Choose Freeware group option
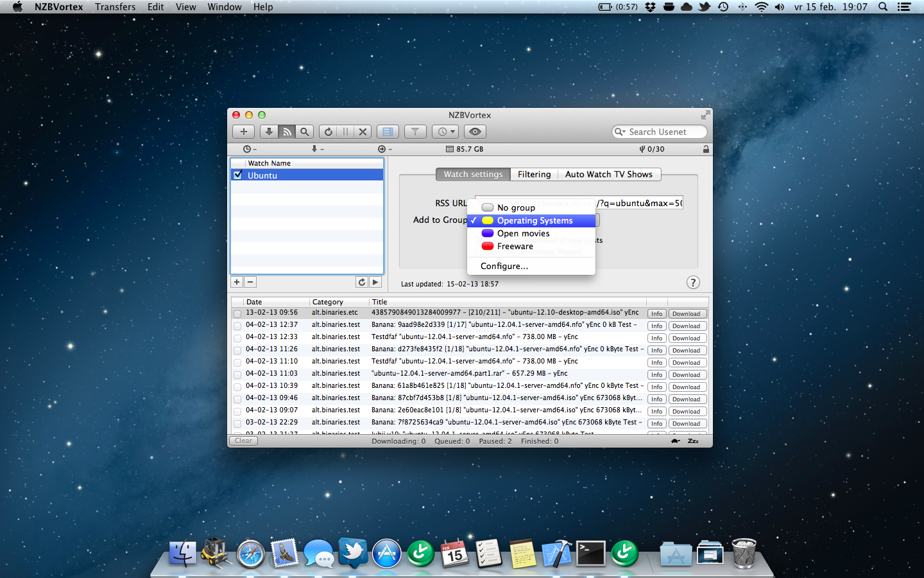 click(x=531, y=246)
